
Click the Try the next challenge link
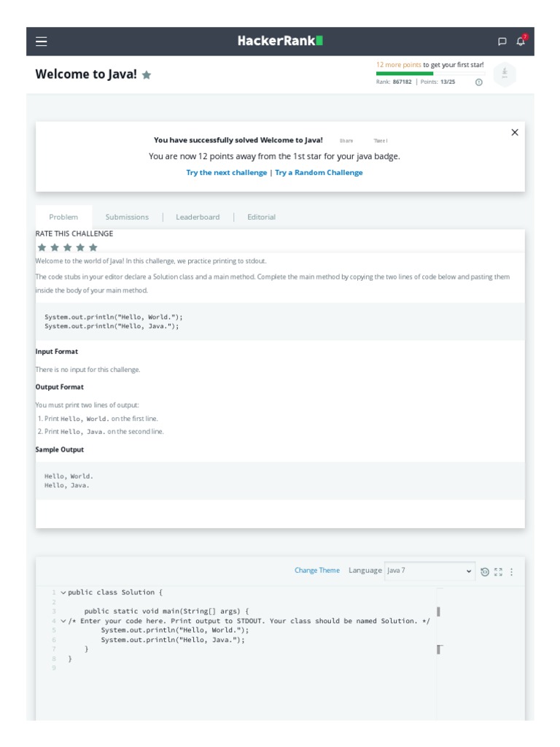pos(227,173)
